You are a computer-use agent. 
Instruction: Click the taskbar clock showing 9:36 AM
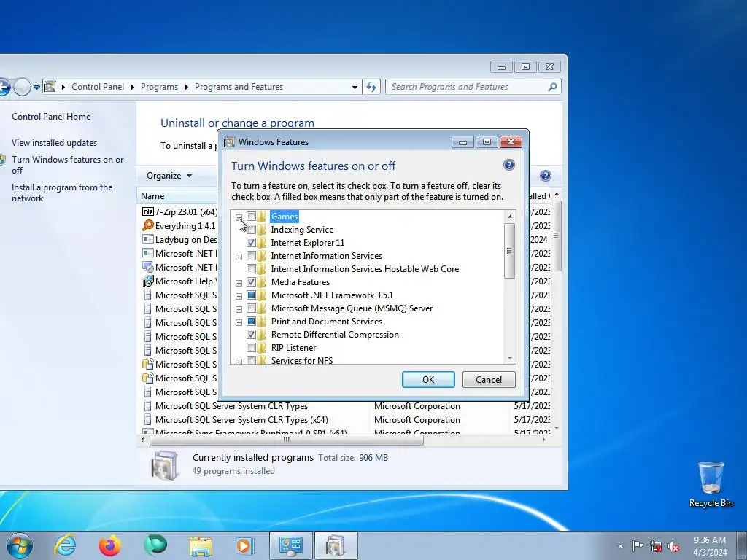(710, 546)
